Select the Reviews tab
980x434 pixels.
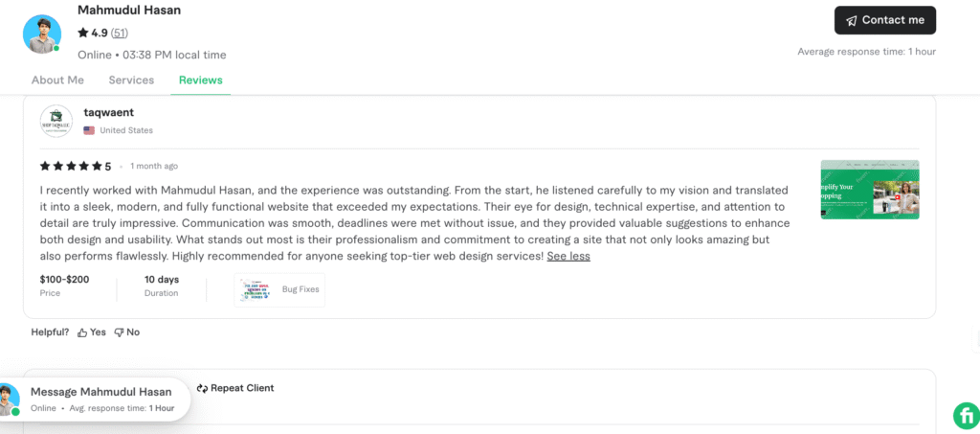point(201,80)
